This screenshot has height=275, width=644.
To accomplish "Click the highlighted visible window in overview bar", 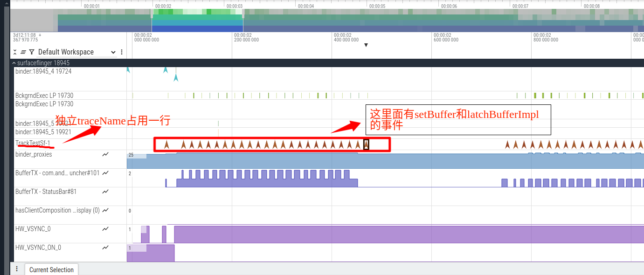I will tap(197, 21).
